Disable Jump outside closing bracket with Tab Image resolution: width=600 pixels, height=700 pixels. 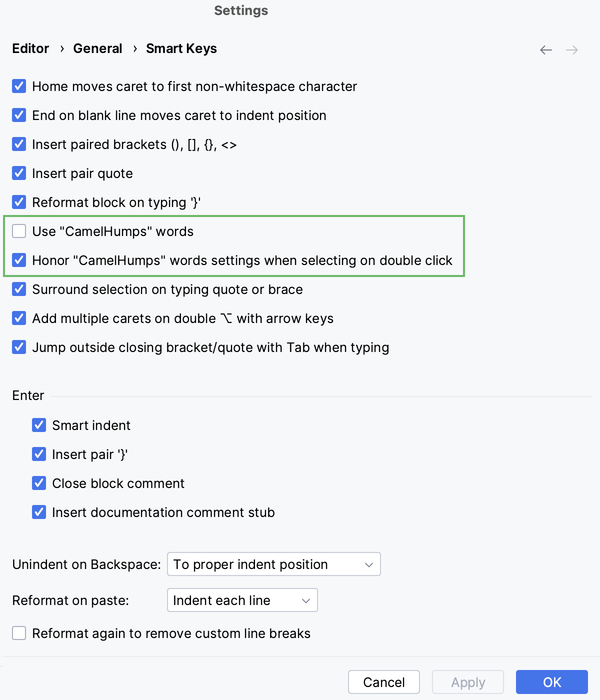pyautogui.click(x=18, y=347)
